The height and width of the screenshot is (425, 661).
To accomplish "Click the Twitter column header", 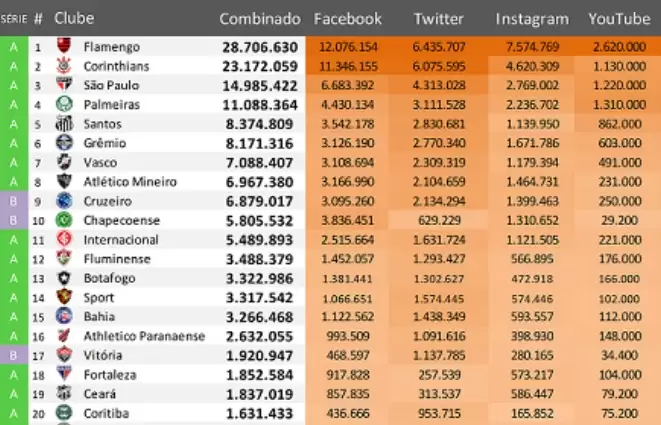I will 438,19.
